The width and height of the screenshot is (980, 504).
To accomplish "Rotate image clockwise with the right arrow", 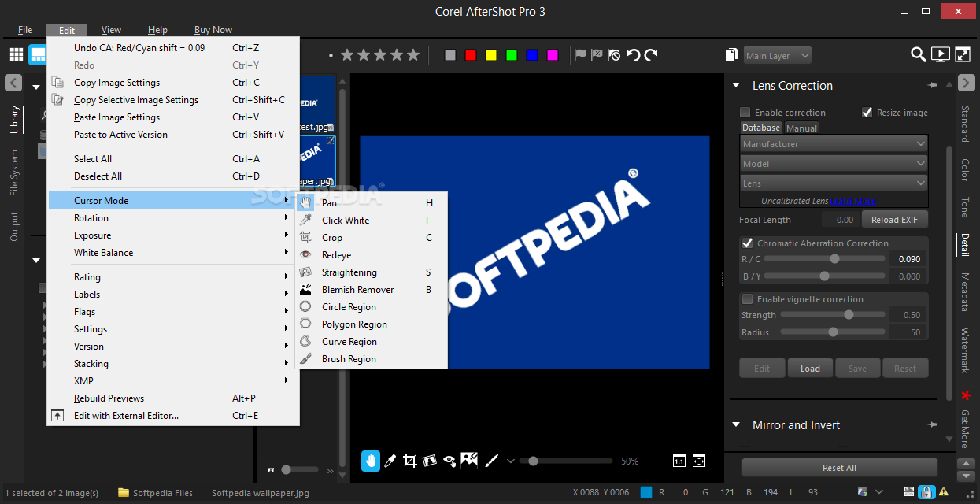I will tap(651, 55).
